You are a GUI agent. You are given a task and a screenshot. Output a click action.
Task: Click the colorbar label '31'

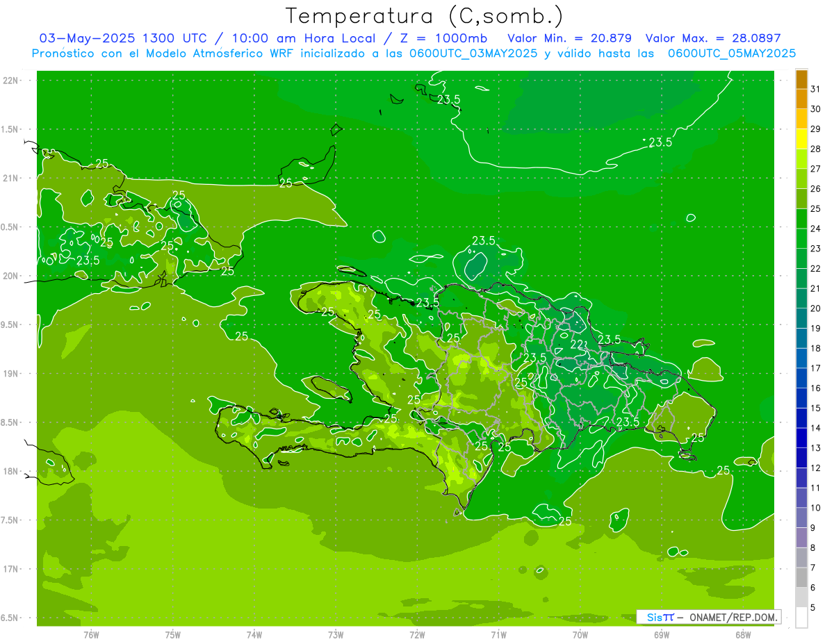pos(816,89)
